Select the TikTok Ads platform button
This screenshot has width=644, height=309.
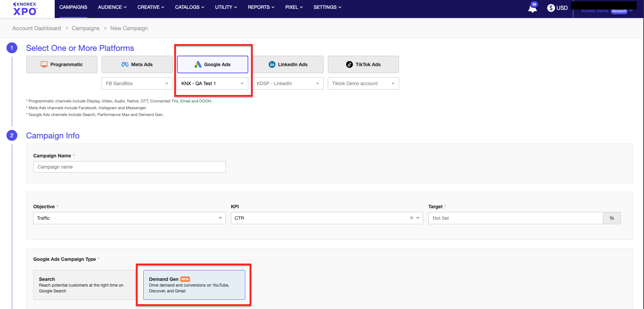click(363, 64)
